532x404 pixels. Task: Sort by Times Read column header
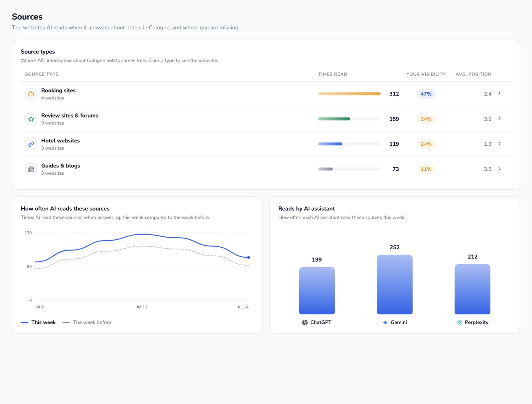click(332, 74)
